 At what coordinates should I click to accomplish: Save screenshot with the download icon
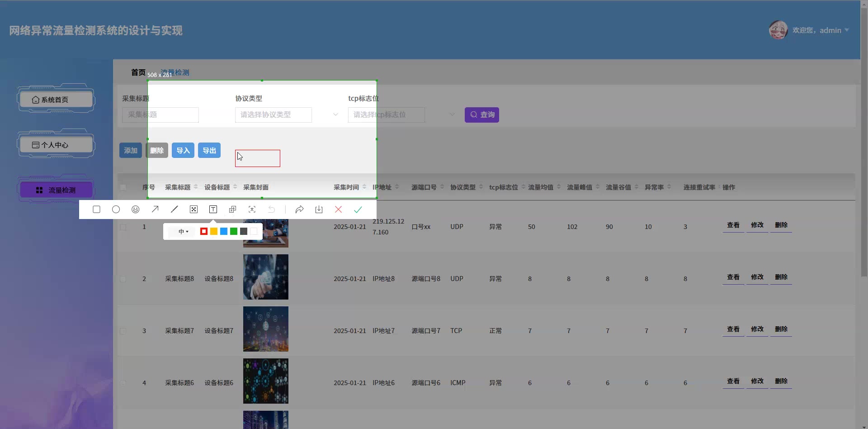tap(319, 210)
